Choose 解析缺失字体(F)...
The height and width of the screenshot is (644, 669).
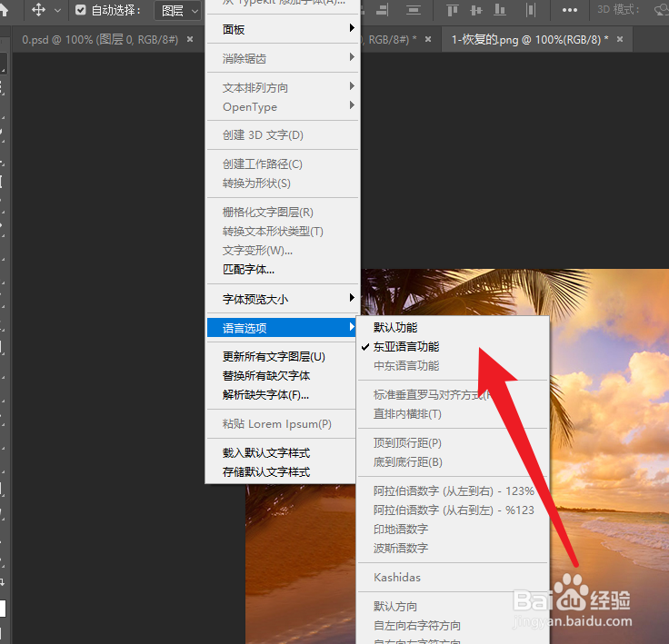coord(282,395)
